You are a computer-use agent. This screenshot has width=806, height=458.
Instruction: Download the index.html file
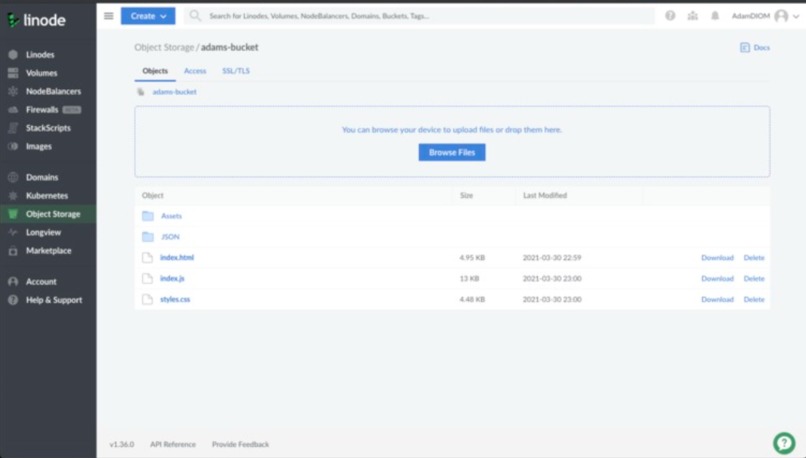click(717, 258)
